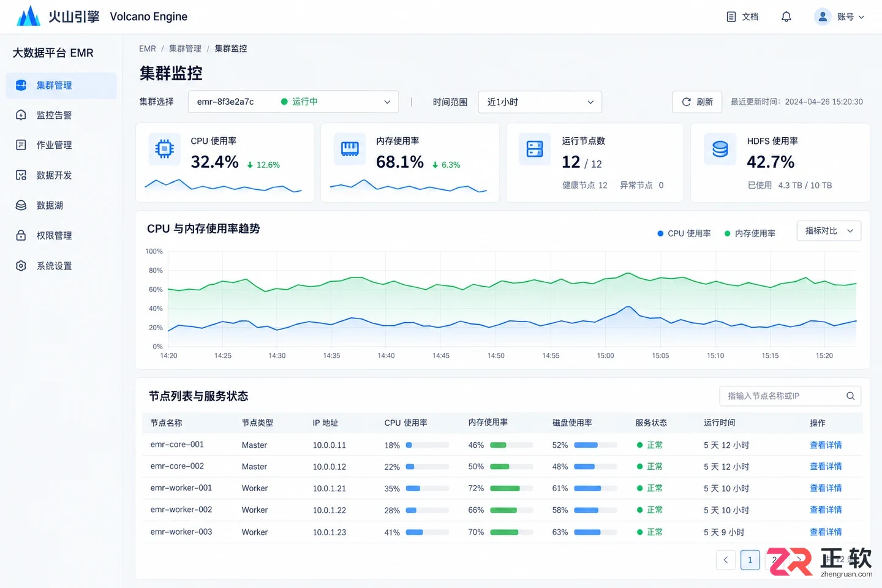View details for emr-core-002
Screen dimensions: 882x588
pyautogui.click(x=826, y=466)
